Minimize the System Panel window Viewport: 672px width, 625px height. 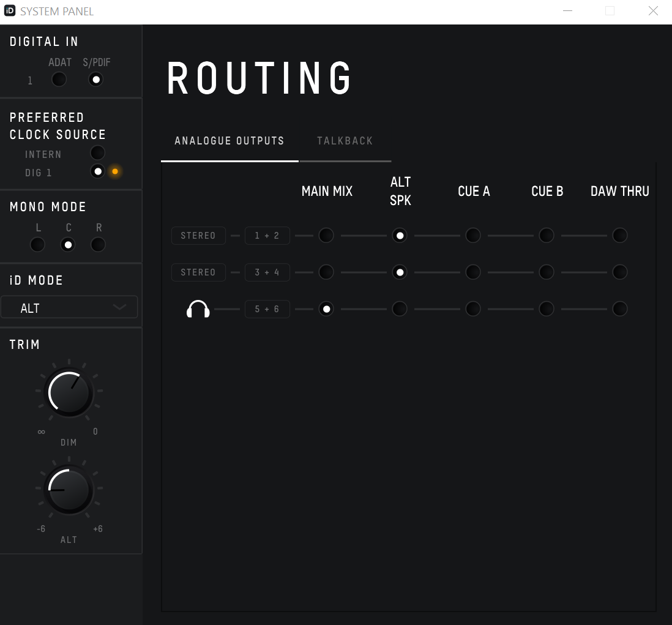click(567, 11)
